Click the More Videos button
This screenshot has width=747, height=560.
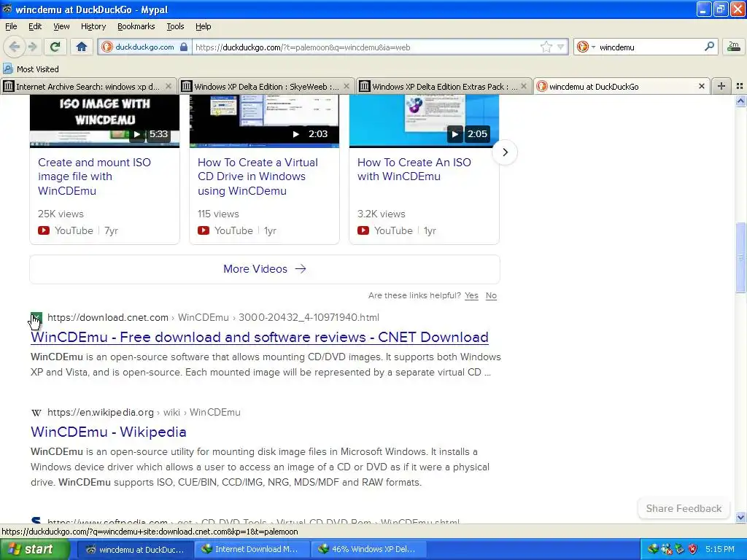pos(265,269)
